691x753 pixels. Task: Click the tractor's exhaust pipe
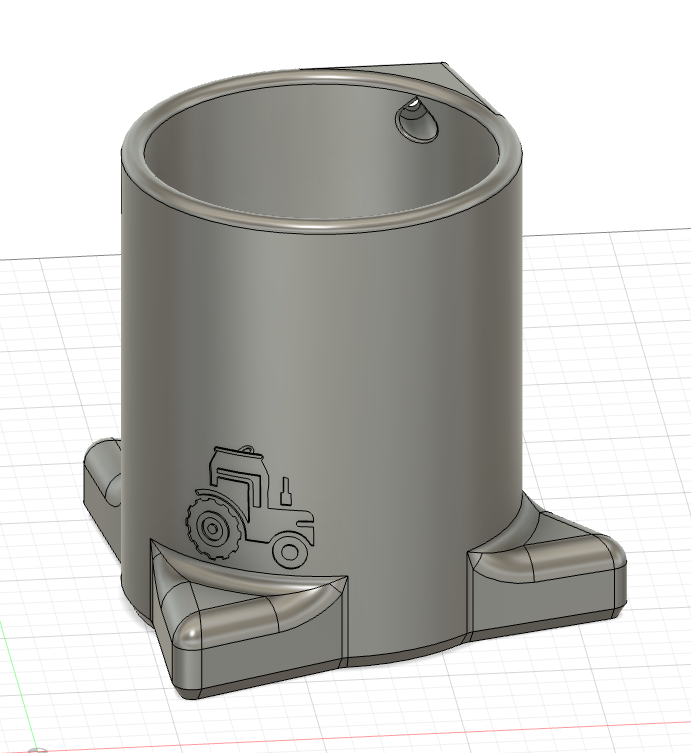click(285, 491)
